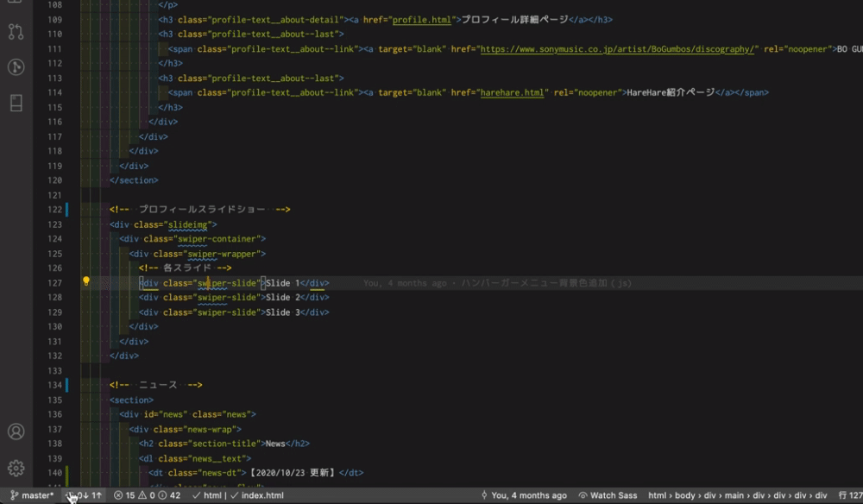
Task: Click the closing section tag on line 120
Action: 134,180
